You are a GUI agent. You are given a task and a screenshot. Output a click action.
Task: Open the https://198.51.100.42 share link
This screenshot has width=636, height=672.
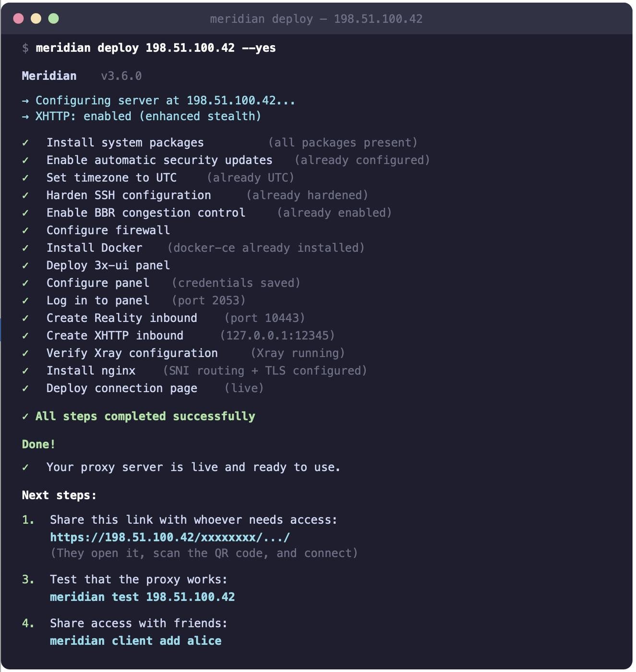pos(170,537)
